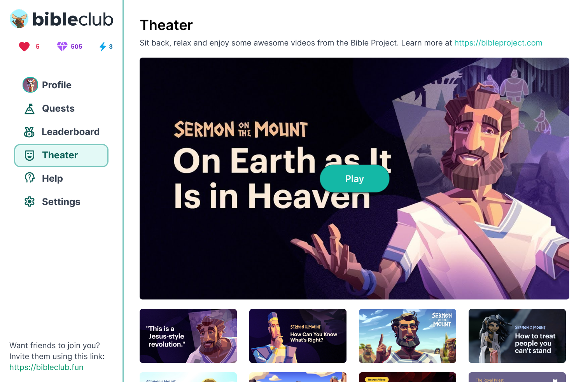Click the Leaderboard medal icon
Screen dimensions: 588x382
(29, 132)
